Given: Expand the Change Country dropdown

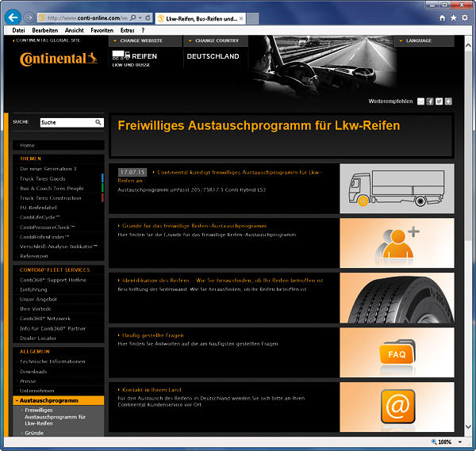Looking at the screenshot, I should tap(216, 40).
